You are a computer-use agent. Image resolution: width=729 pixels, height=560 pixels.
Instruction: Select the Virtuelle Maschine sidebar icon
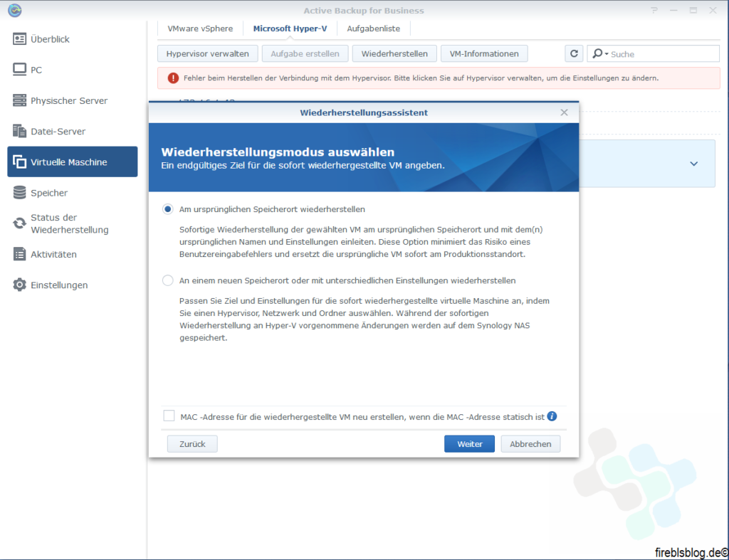[19, 162]
